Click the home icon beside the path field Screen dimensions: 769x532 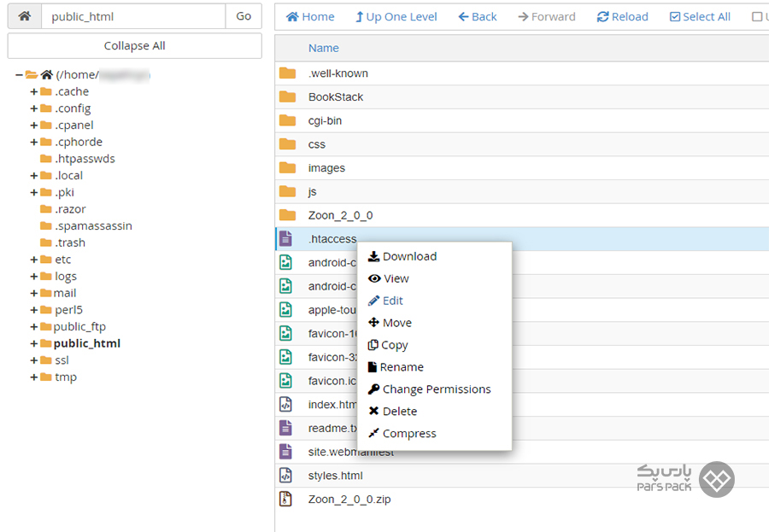click(x=25, y=16)
